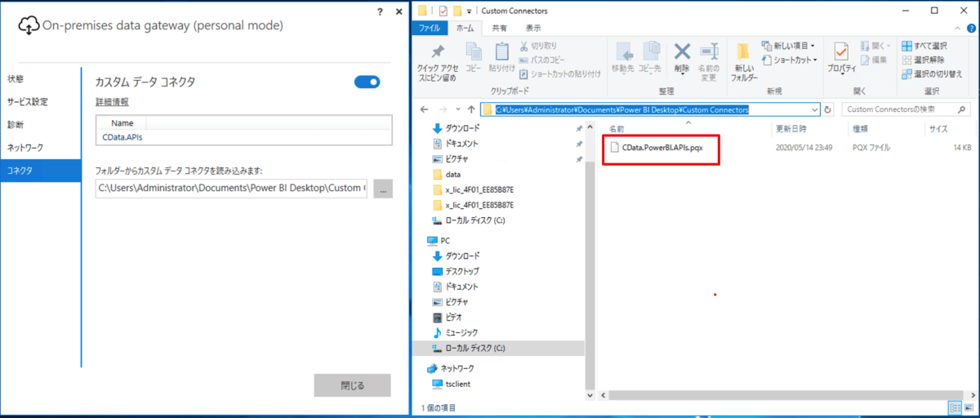
Task: Open ネットワーク in the gateway sidebar
Action: click(24, 148)
